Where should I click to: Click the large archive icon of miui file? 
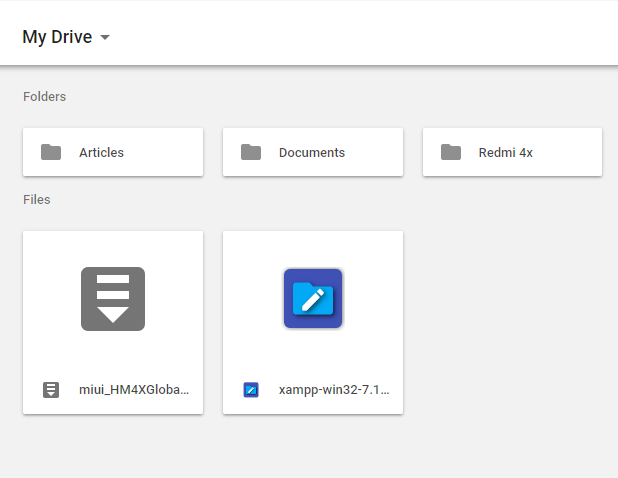(113, 298)
